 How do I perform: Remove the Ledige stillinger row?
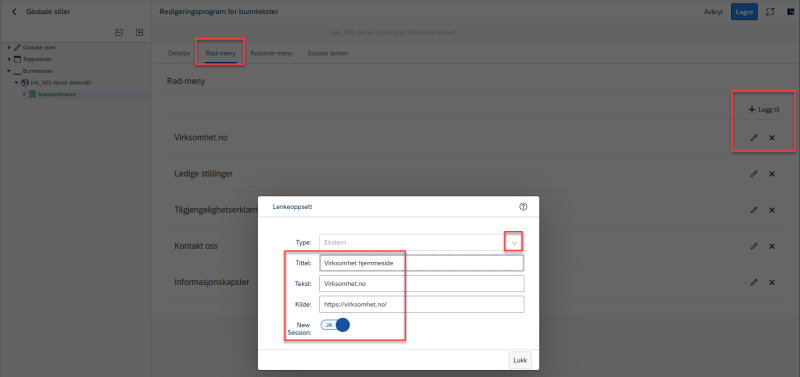coord(772,174)
